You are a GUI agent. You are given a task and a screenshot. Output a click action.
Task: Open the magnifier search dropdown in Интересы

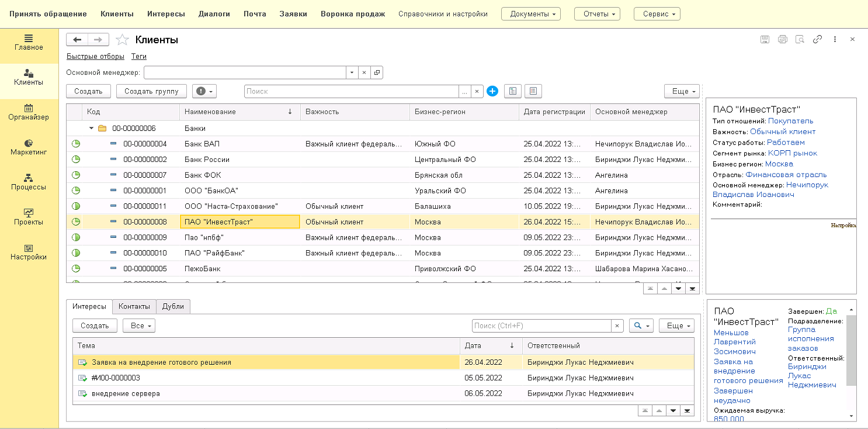click(x=641, y=326)
